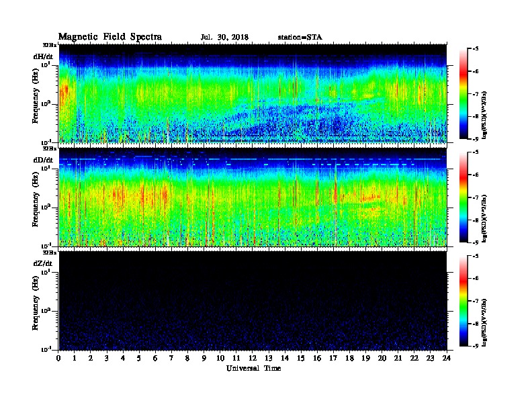Click the '-7' tick on dD/dt colorbar

coord(476,197)
